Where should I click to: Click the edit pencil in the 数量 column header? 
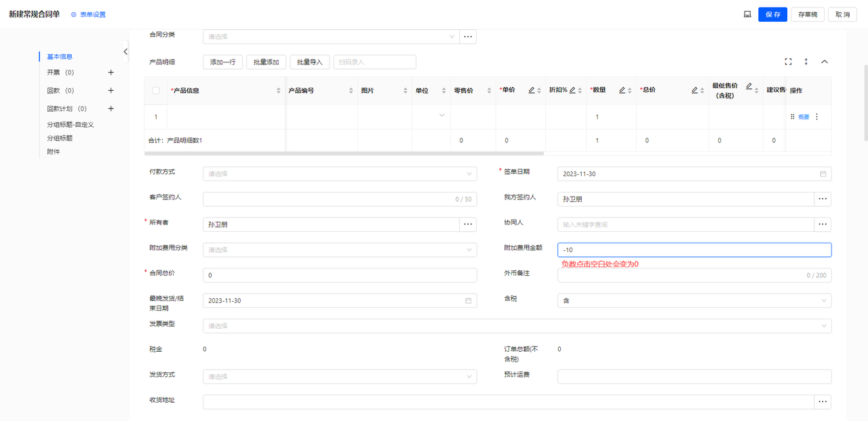622,90
